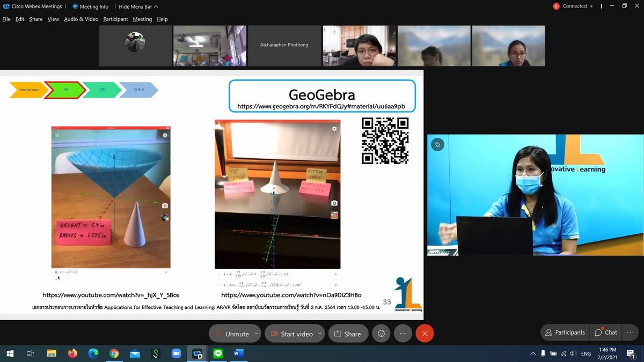The image size is (644, 362).
Task: Open the Windows notification center
Action: coord(631,353)
